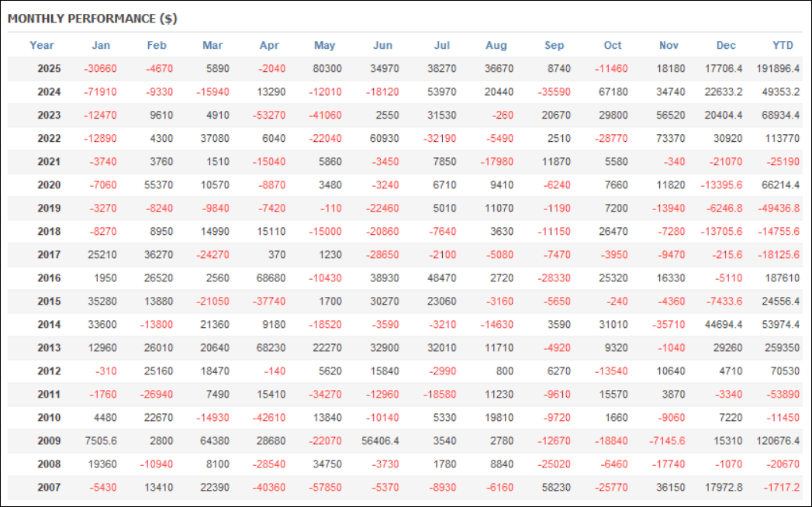Click 2025 May value 80300
The width and height of the screenshot is (812, 507).
(327, 68)
